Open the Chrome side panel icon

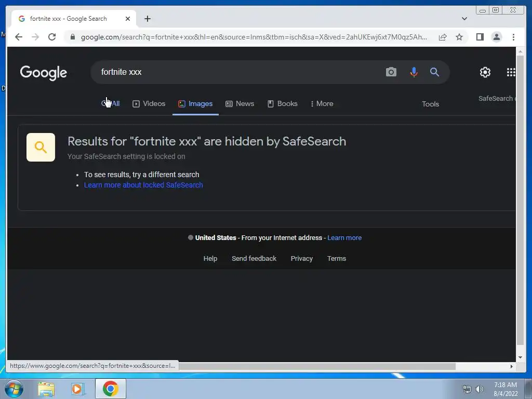point(480,37)
